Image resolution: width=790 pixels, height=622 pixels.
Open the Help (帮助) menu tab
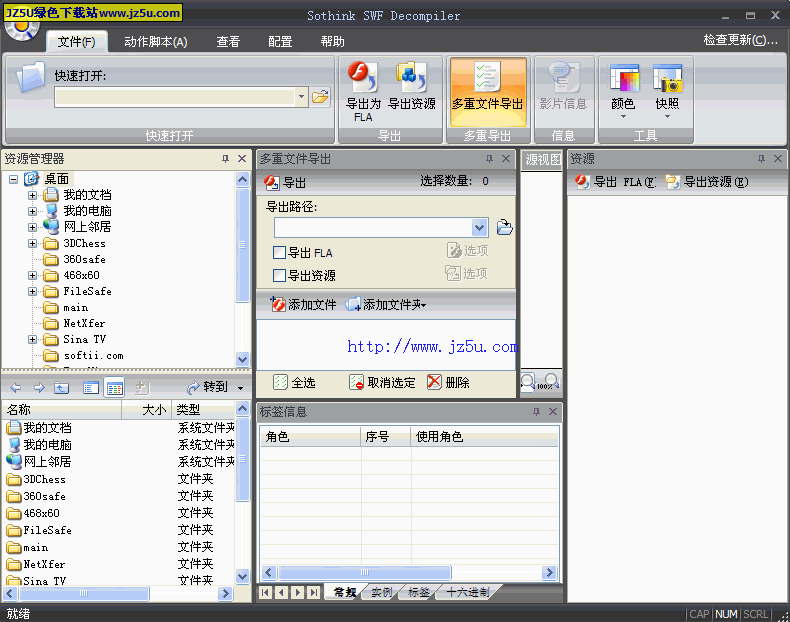tap(333, 41)
